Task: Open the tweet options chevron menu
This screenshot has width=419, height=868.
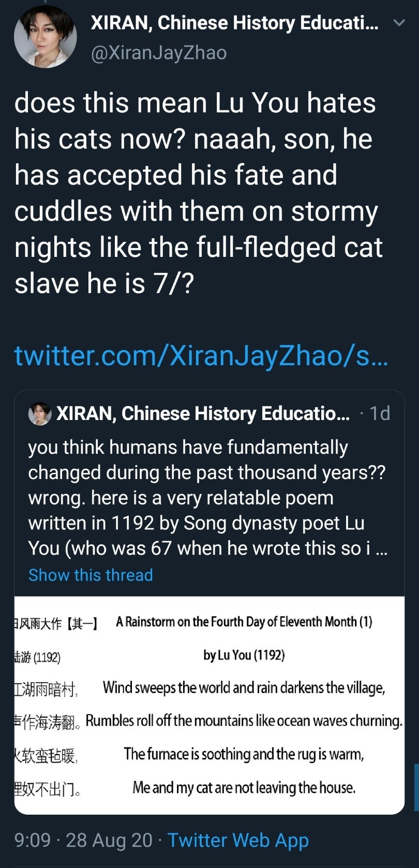Action: [x=399, y=23]
